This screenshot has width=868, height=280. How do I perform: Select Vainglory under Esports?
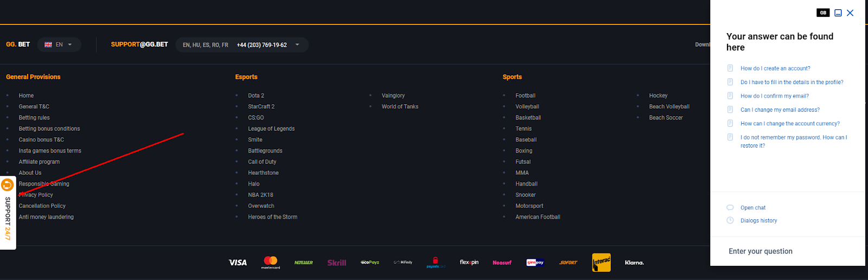coord(393,96)
